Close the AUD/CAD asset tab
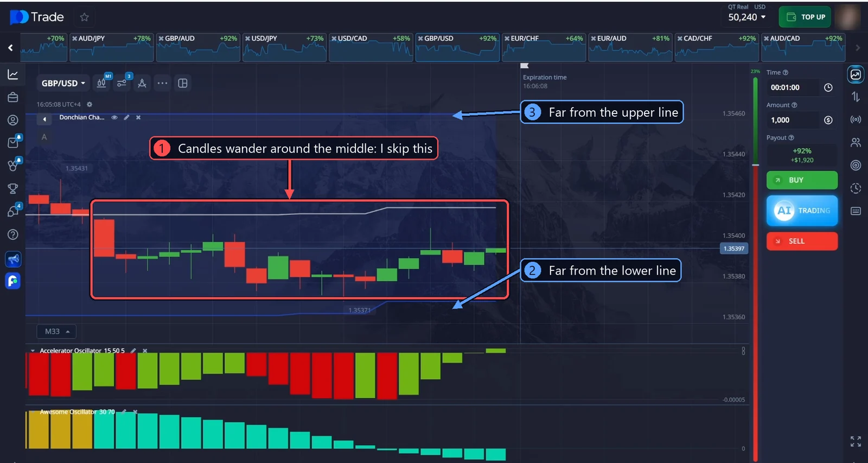868x463 pixels. tap(766, 39)
